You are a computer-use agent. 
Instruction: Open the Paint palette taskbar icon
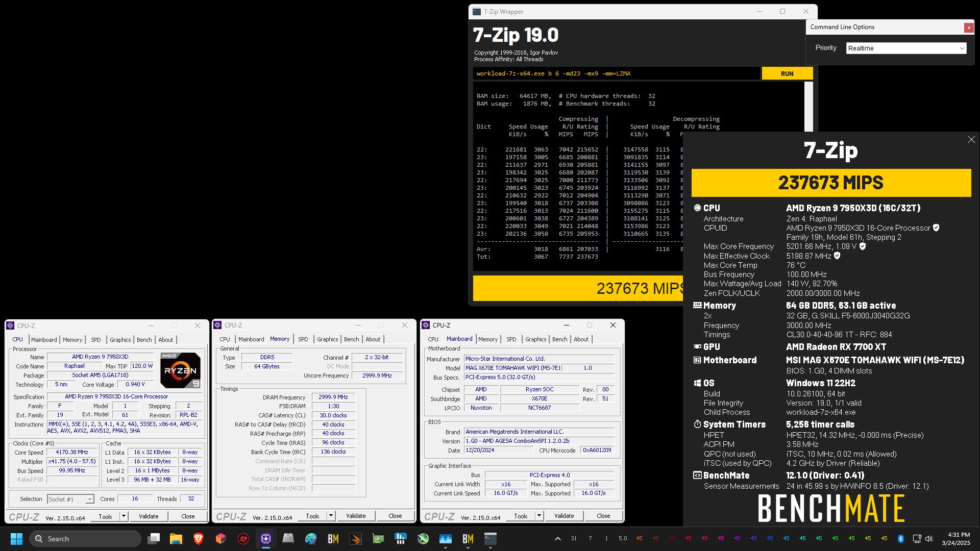(311, 539)
